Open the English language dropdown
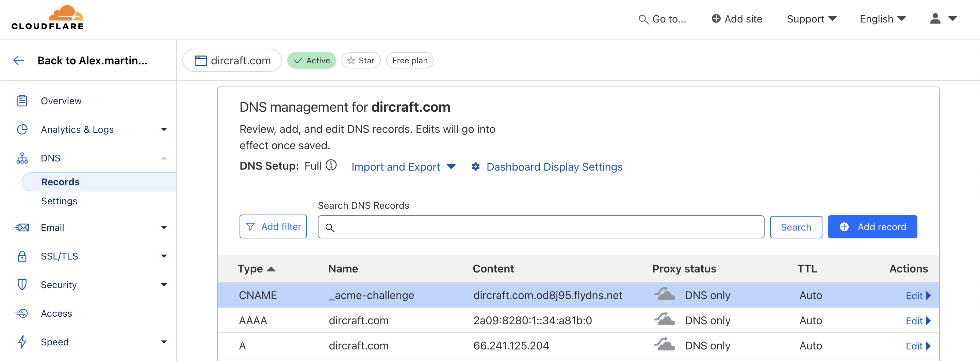Viewport: 980px width, 361px height. [x=883, y=19]
